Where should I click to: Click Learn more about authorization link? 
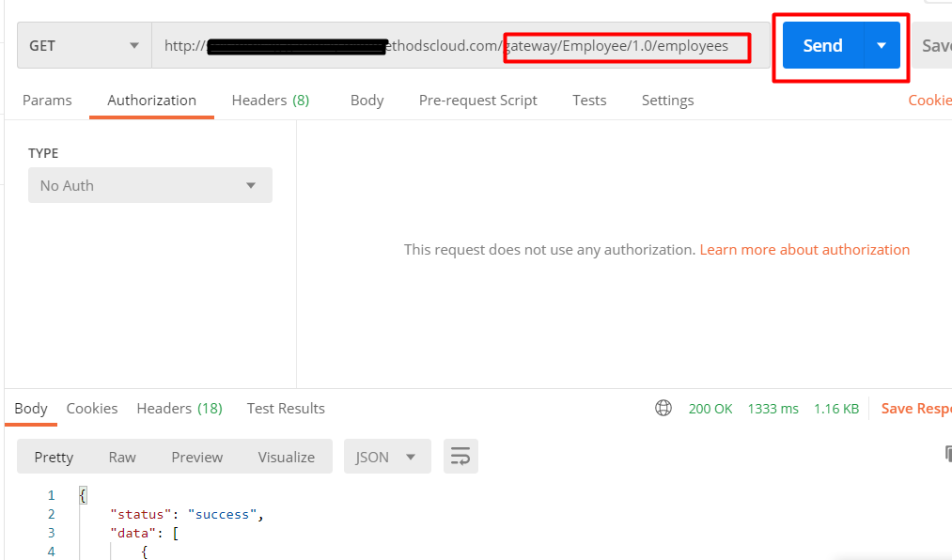(x=804, y=250)
